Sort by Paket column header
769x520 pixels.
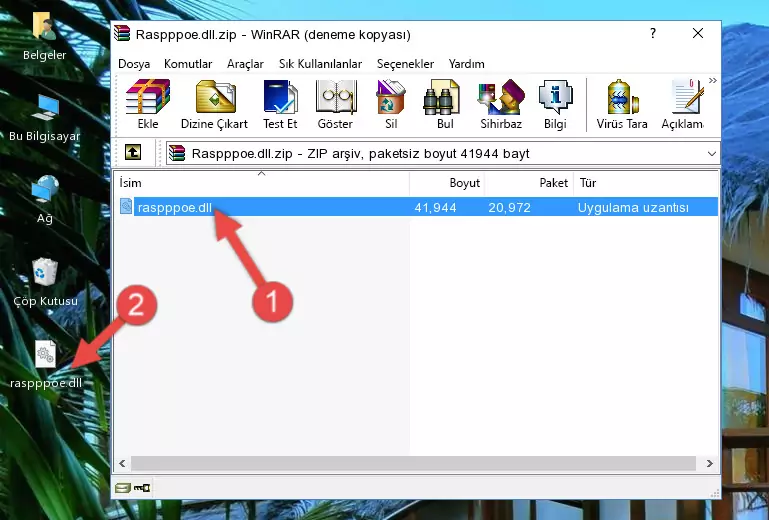point(529,183)
